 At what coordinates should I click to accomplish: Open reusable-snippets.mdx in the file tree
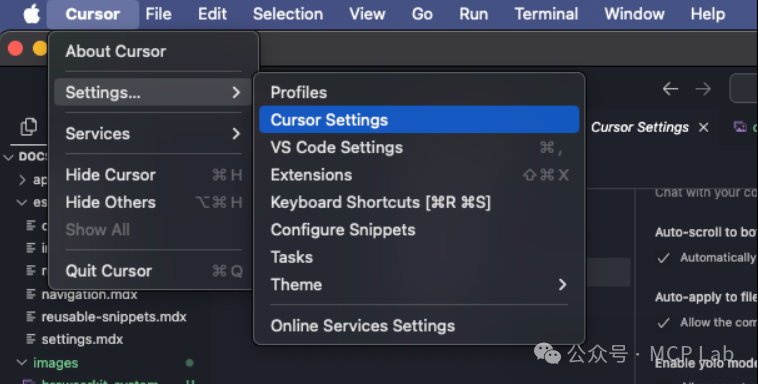click(114, 317)
